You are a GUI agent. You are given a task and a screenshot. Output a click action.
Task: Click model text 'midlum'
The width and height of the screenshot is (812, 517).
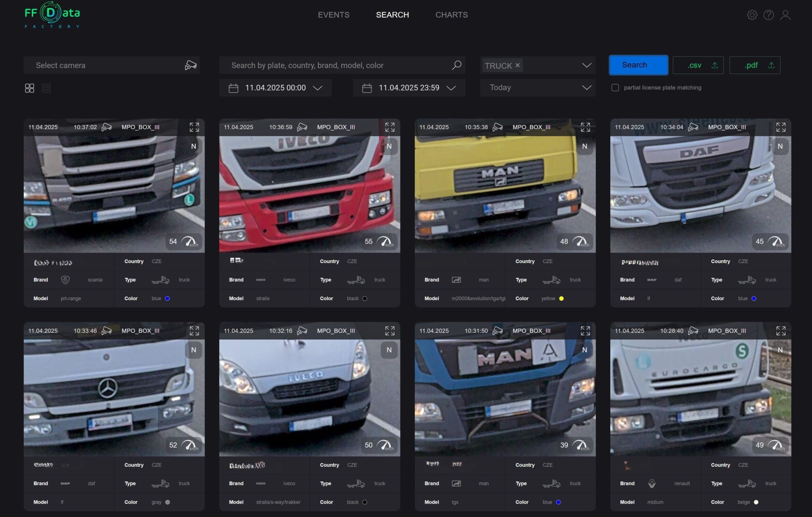point(655,502)
